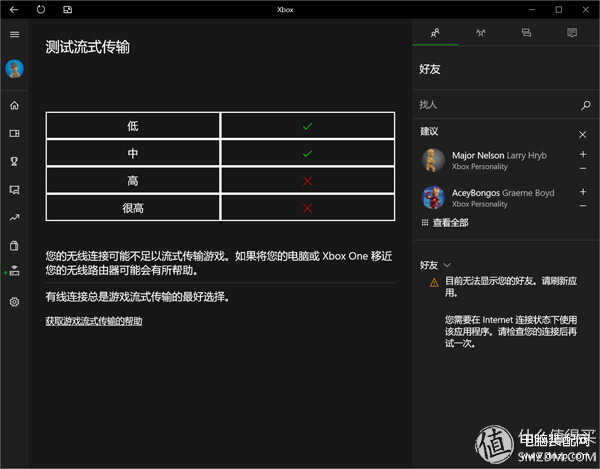Switch to Messages tab icon
This screenshot has width=600, height=469.
pyautogui.click(x=527, y=33)
